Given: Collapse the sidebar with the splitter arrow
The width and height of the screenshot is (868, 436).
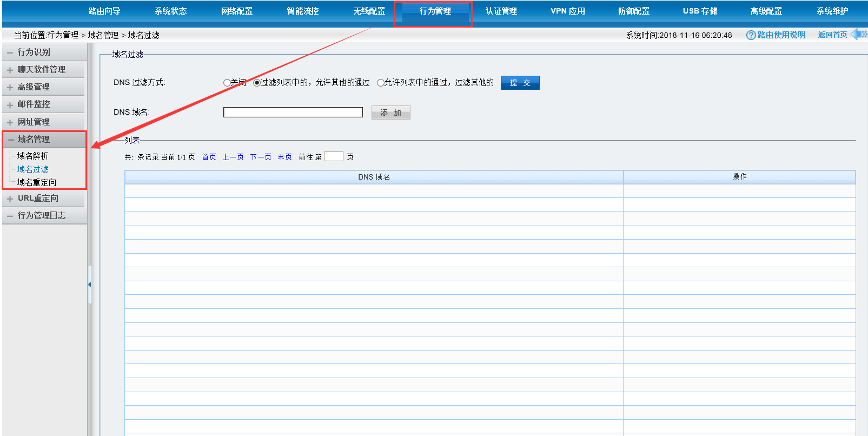Looking at the screenshot, I should (89, 285).
